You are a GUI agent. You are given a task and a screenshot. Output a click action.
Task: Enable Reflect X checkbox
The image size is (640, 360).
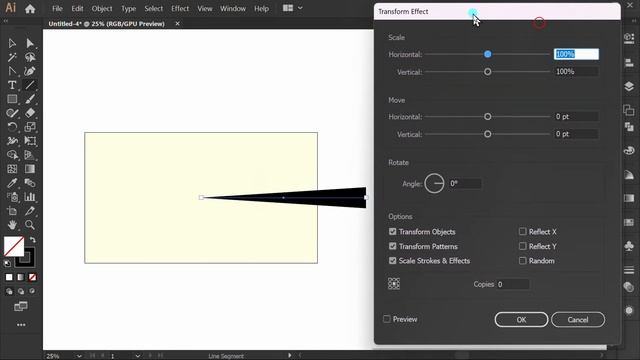[522, 231]
